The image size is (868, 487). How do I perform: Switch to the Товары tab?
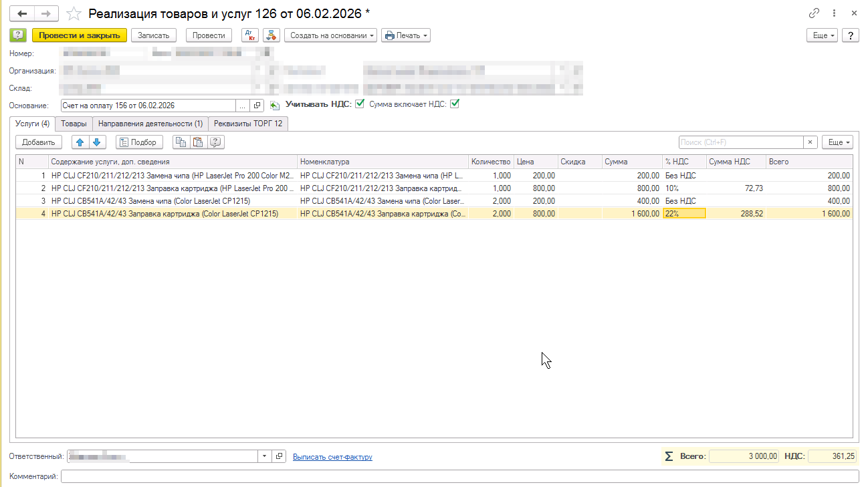click(x=74, y=124)
